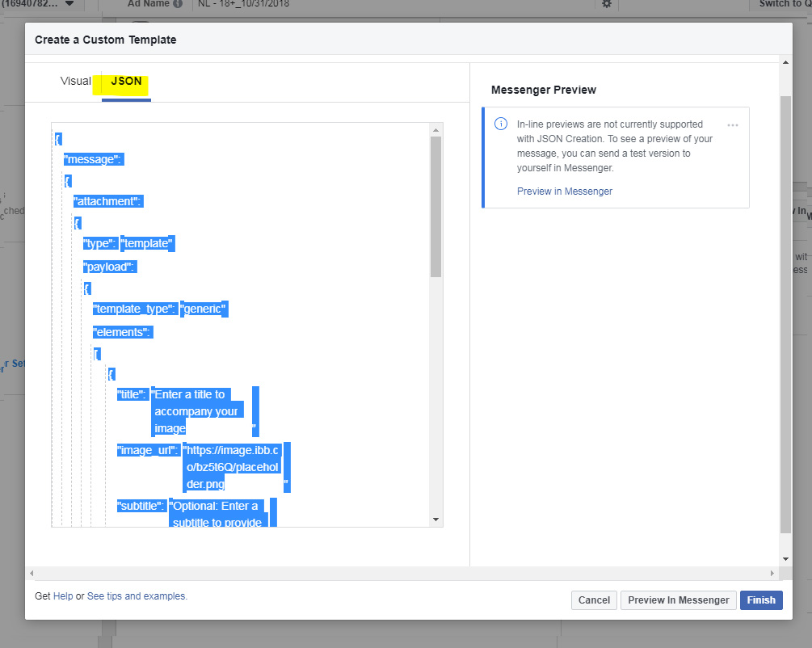Image resolution: width=812 pixels, height=648 pixels.
Task: Click dialog vertical scroll up arrow
Action: pyautogui.click(x=785, y=62)
